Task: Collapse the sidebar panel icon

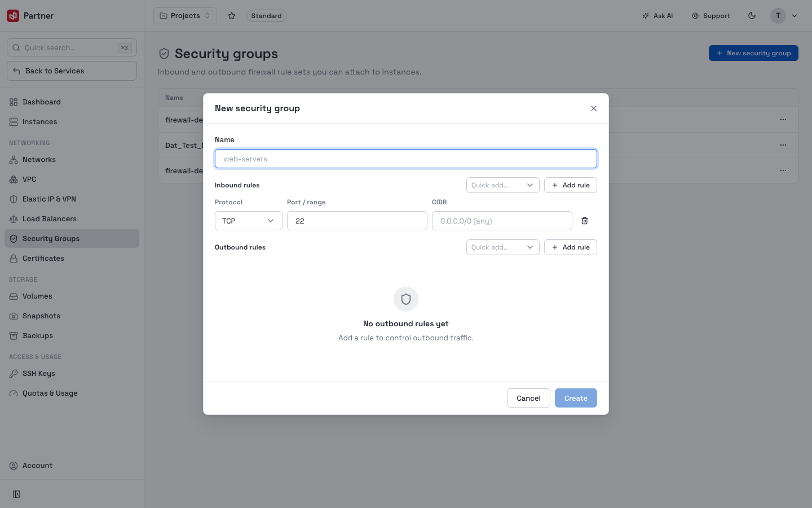Action: click(x=17, y=494)
